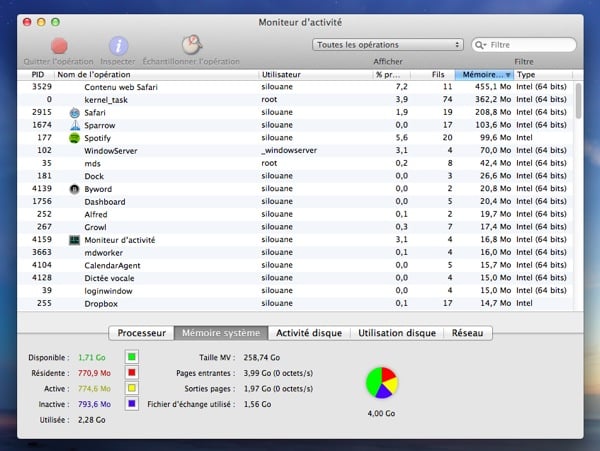Click the red Résidente color swatch
The height and width of the screenshot is (451, 600).
(132, 373)
